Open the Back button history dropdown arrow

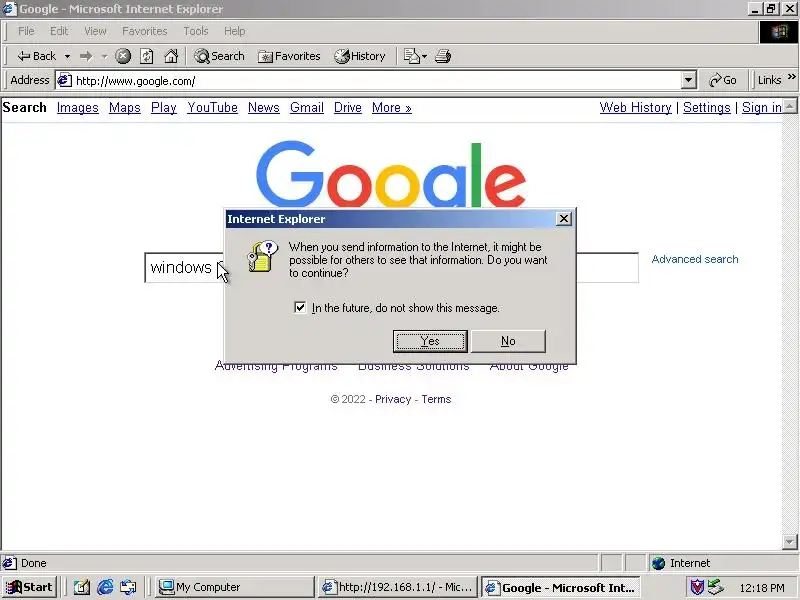[x=67, y=56]
